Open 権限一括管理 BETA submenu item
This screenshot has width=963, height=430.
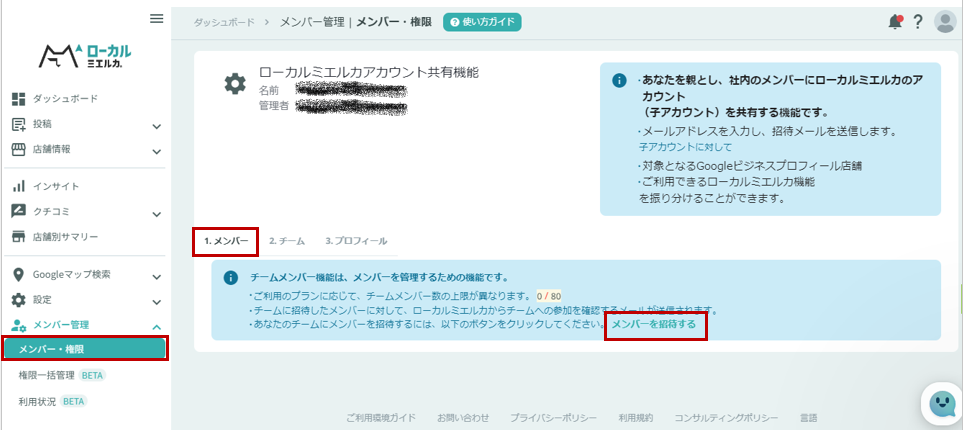(61, 375)
